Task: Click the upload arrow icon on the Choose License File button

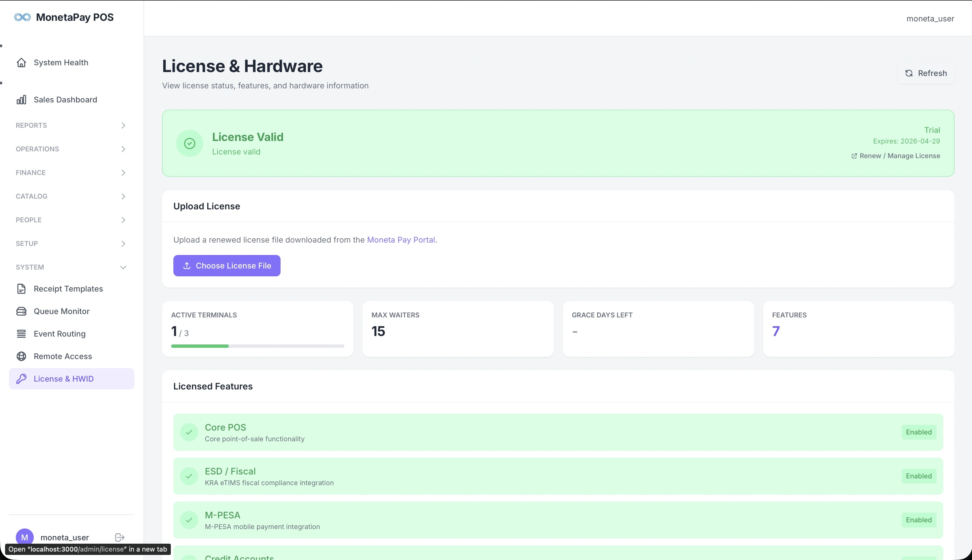Action: click(x=187, y=266)
